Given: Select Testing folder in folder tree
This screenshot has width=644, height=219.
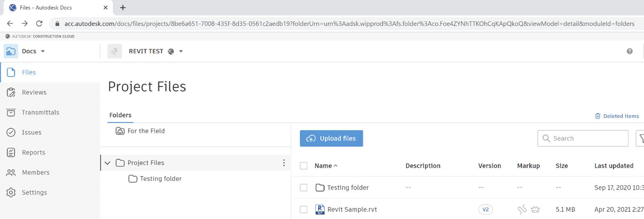Looking at the screenshot, I should click(161, 179).
